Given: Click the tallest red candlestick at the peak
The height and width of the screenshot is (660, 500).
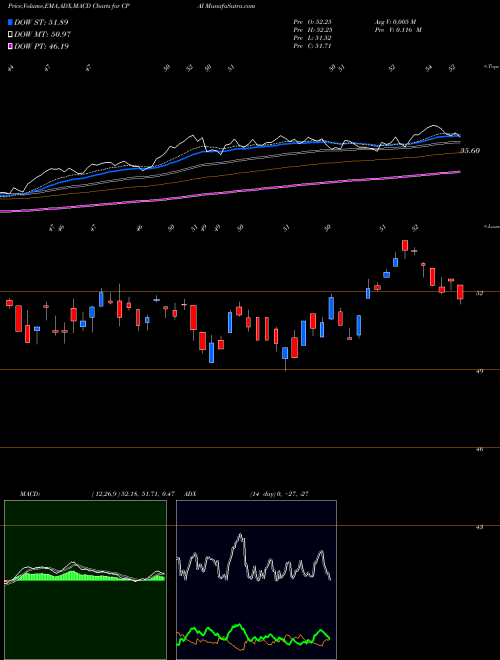Looking at the screenshot, I should [x=405, y=245].
